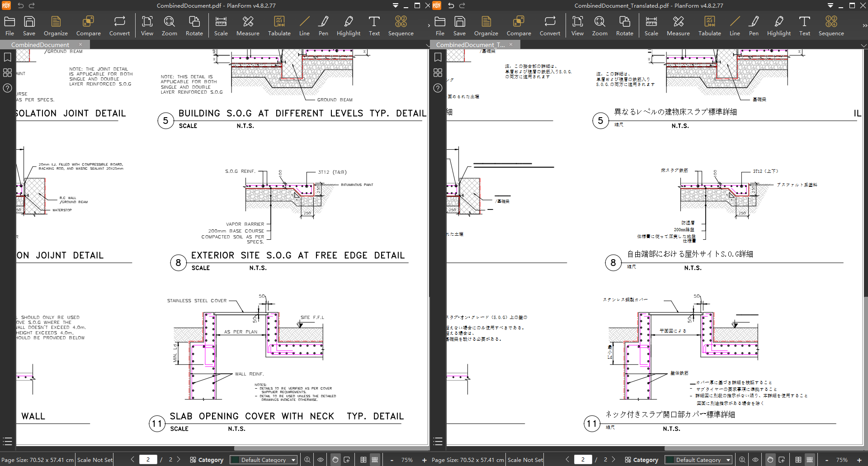Image resolution: width=868 pixels, height=466 pixels.
Task: Click the Scale tool in right toolbar
Action: coord(651,26)
